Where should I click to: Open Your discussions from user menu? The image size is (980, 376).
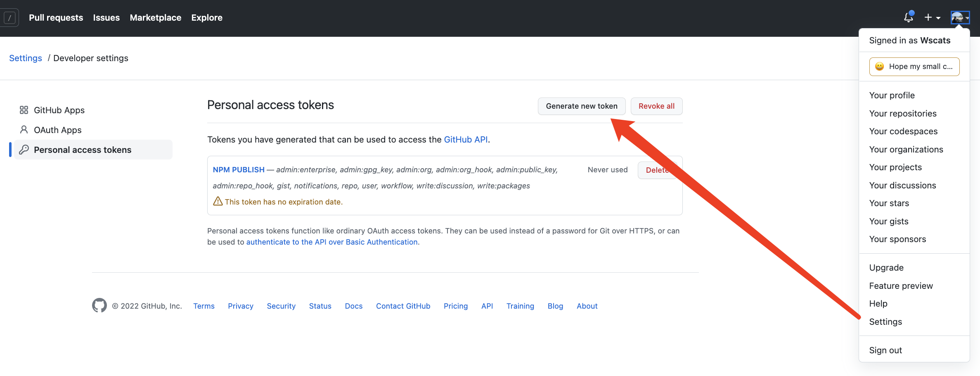(902, 186)
